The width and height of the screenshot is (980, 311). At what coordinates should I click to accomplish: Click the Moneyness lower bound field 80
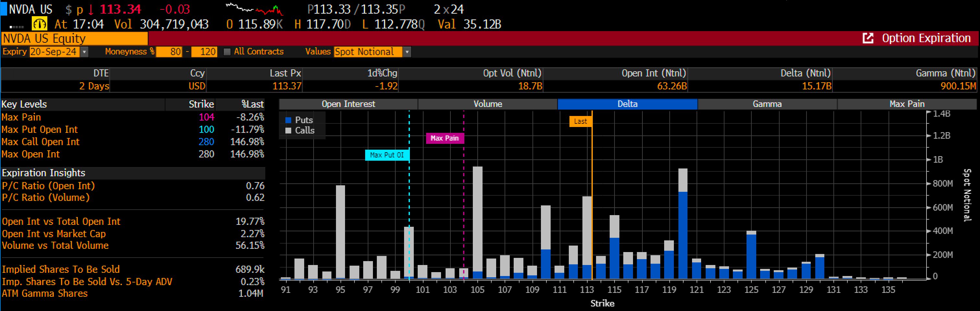(x=169, y=52)
